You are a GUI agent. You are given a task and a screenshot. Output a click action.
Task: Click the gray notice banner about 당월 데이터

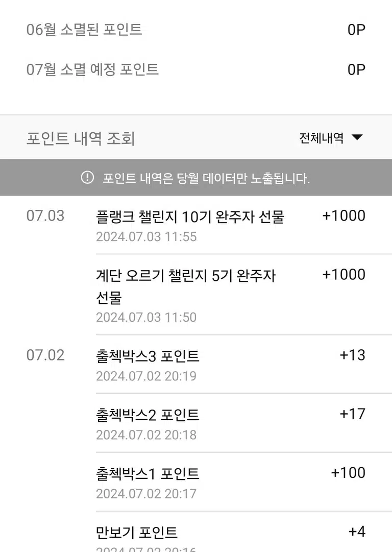coord(196,177)
